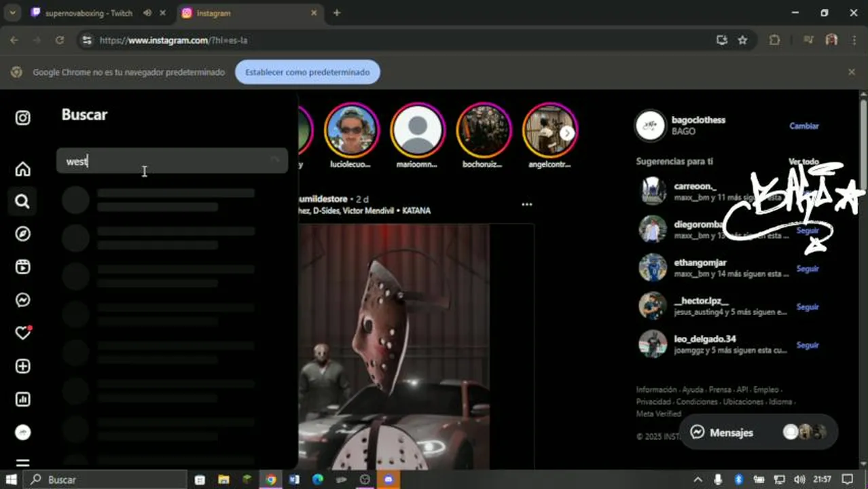
Task: Advance stories with the right arrow
Action: [566, 132]
